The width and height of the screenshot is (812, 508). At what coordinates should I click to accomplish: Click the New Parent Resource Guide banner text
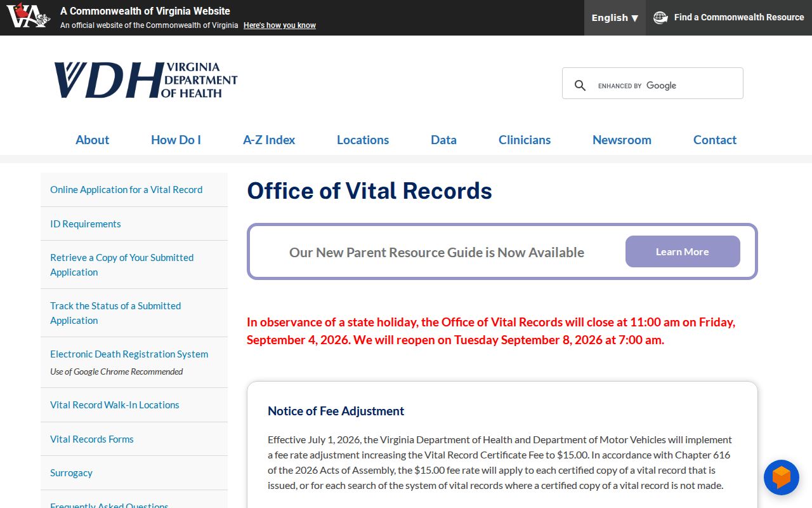click(436, 252)
